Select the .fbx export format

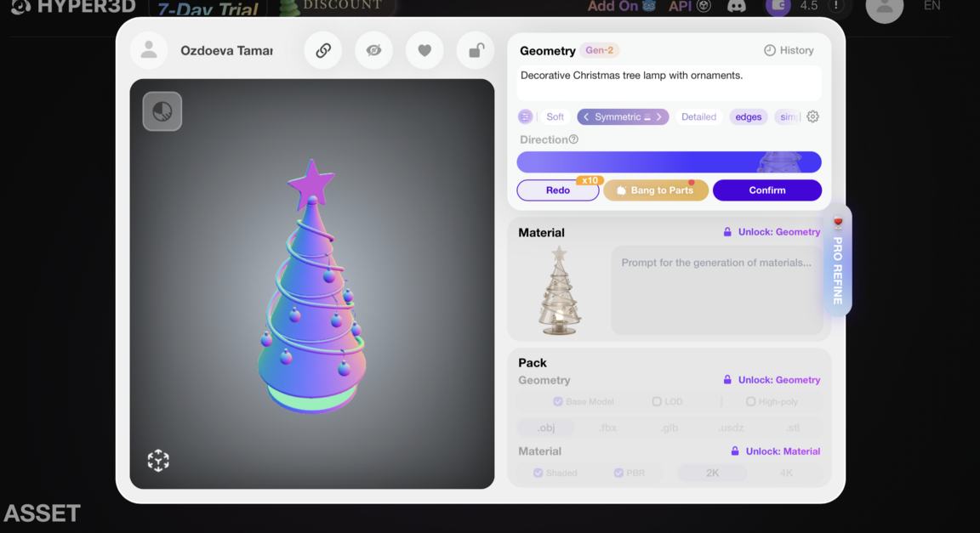pyautogui.click(x=607, y=428)
